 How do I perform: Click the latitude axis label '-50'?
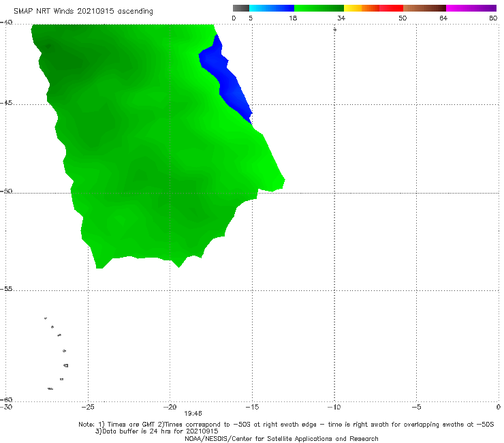tap(6, 191)
